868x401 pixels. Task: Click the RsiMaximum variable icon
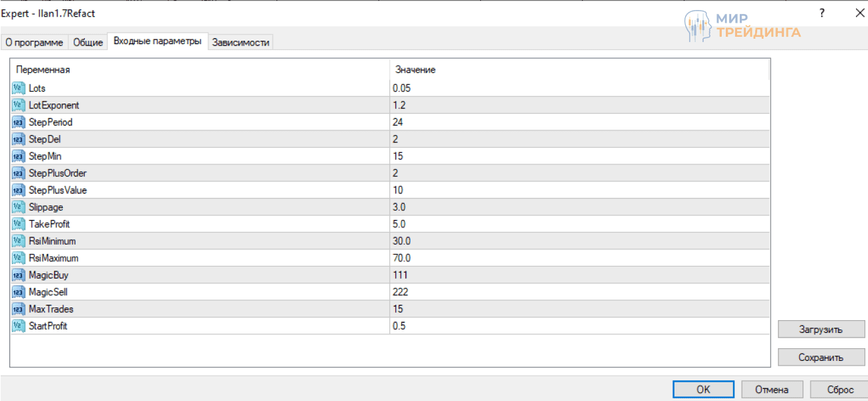(18, 258)
